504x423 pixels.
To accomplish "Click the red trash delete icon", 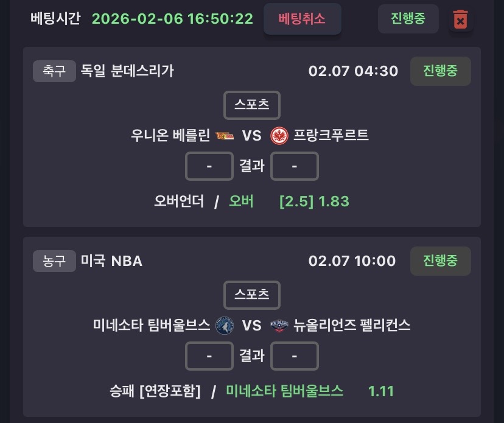I will [x=461, y=20].
